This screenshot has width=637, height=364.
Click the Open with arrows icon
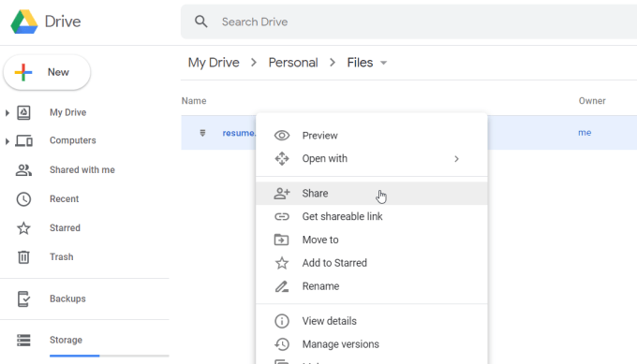282,159
